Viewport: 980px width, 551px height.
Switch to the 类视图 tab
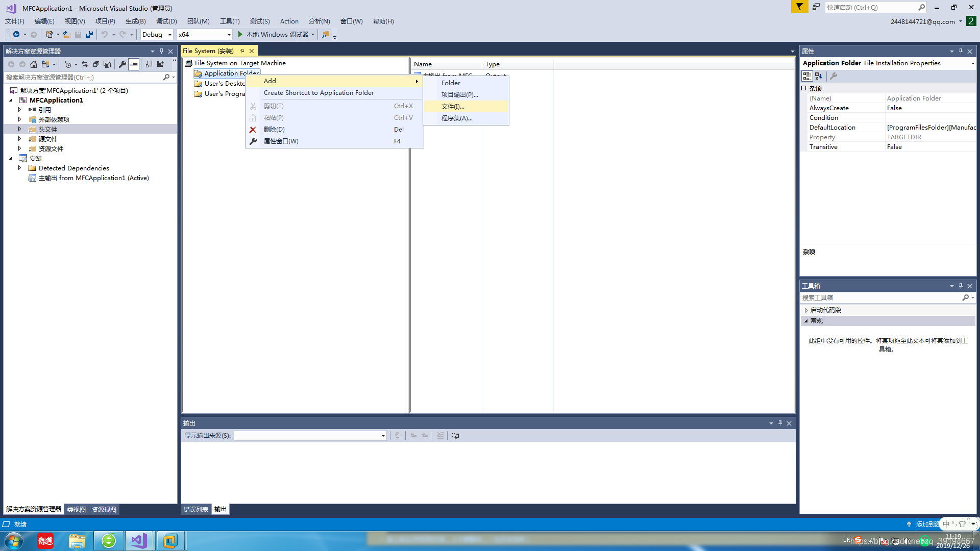click(77, 509)
